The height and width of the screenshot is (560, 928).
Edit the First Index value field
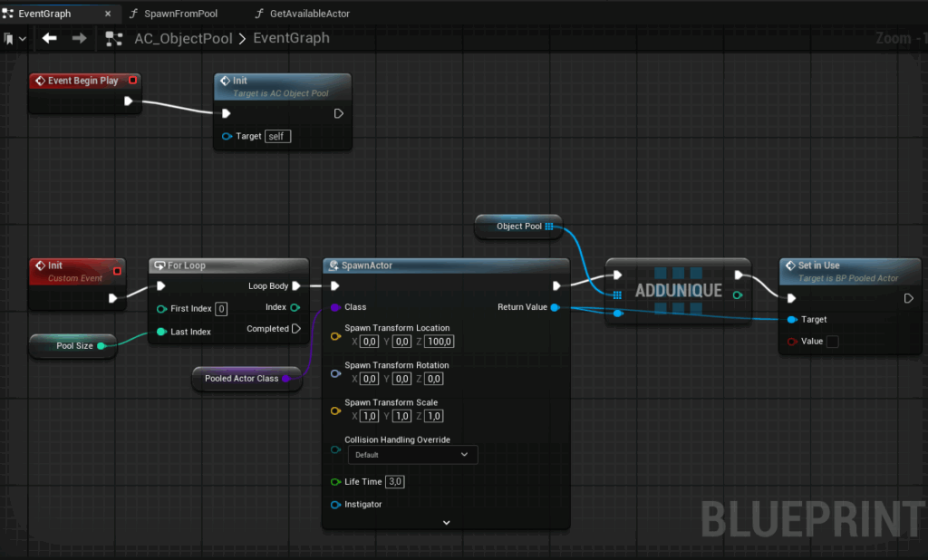tap(221, 308)
